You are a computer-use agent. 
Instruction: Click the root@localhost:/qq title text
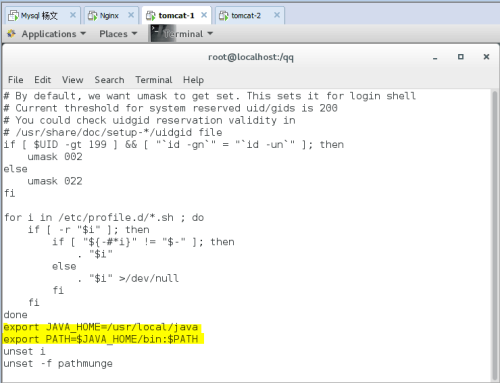tap(251, 57)
